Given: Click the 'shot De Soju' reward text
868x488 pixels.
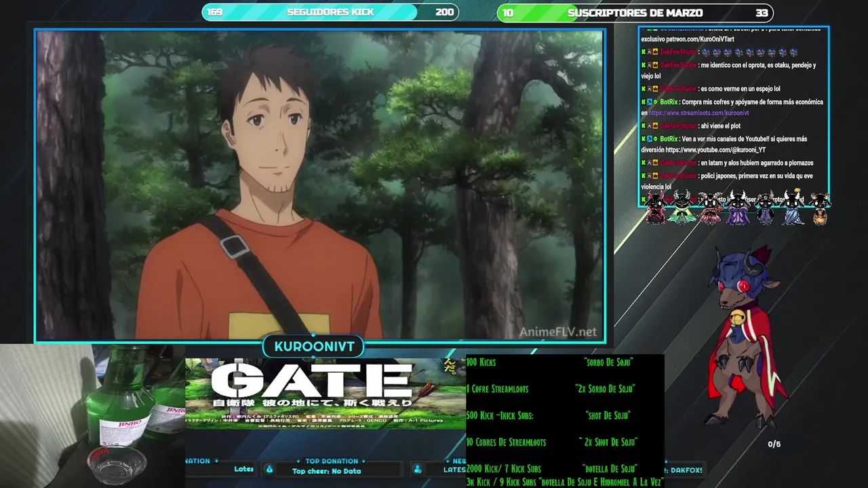Looking at the screenshot, I should coord(608,415).
